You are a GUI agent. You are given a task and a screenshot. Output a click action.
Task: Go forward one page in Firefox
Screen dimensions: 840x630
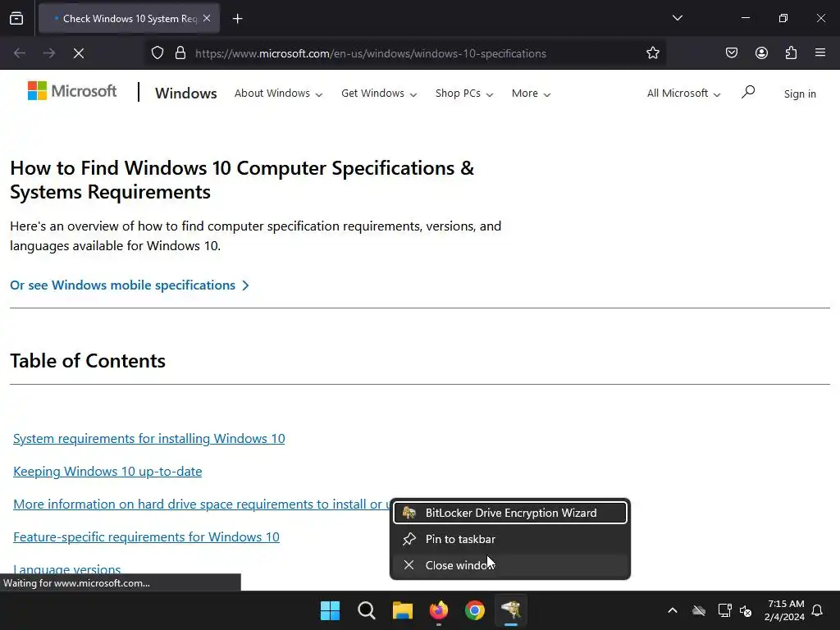click(49, 53)
